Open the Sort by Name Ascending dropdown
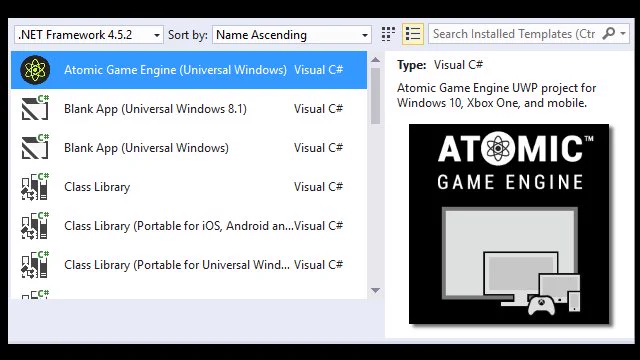Screen dimensions: 640x360 [x=291, y=35]
